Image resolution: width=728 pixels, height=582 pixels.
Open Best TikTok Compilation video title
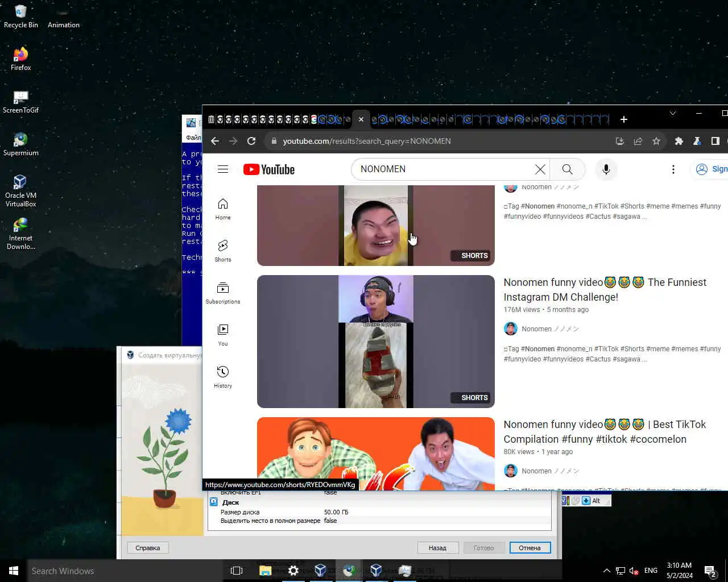click(605, 432)
